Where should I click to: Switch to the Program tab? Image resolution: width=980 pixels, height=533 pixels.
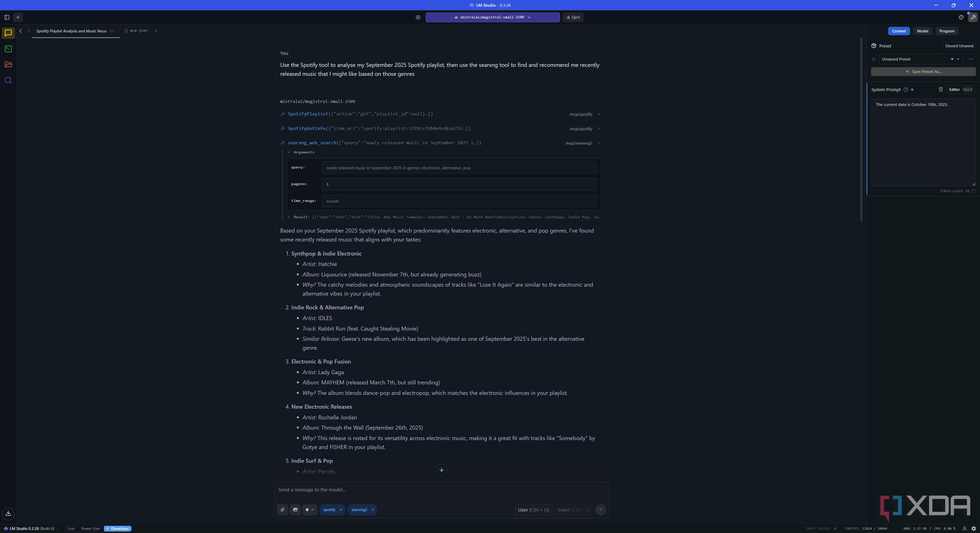pyautogui.click(x=947, y=31)
